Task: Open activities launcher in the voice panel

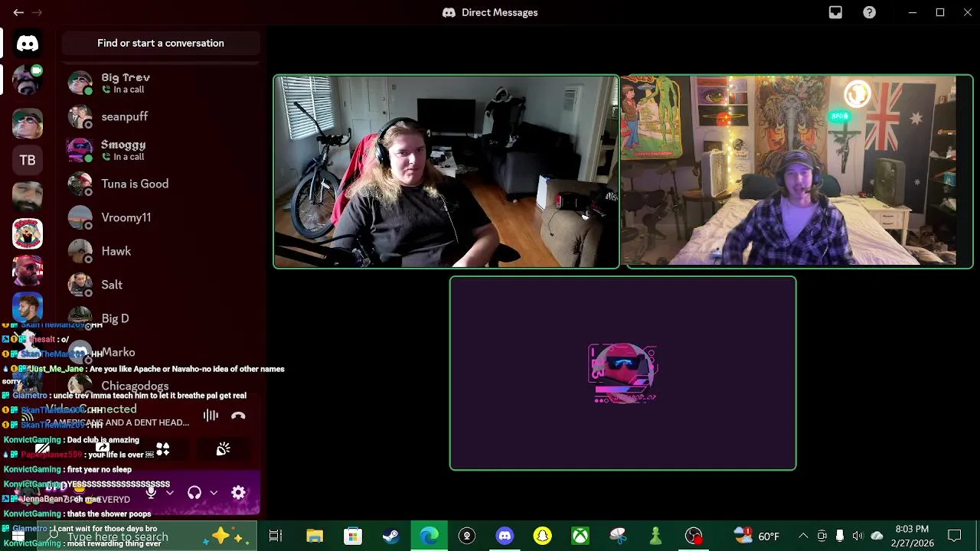Action: 162,449
